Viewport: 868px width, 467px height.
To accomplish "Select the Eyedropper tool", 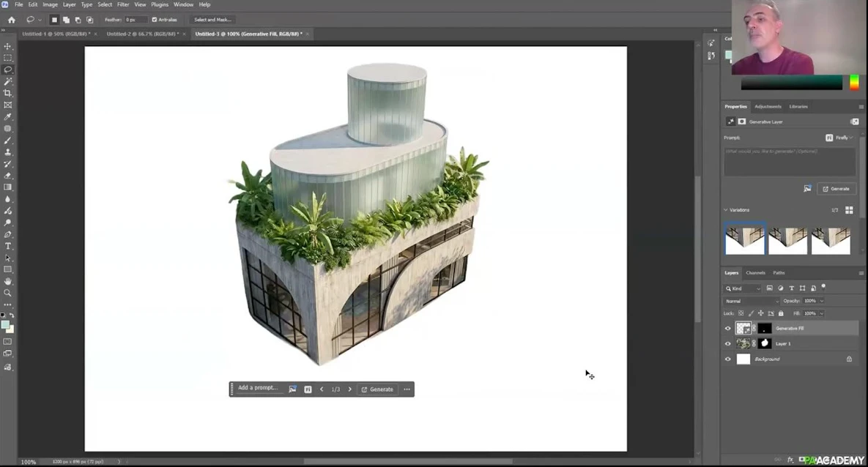I will (x=8, y=116).
